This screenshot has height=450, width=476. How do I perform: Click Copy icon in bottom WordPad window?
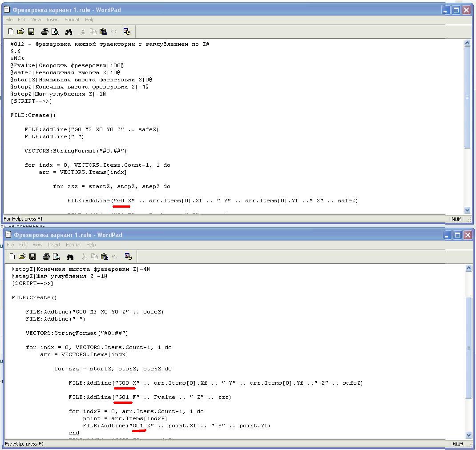[94, 257]
